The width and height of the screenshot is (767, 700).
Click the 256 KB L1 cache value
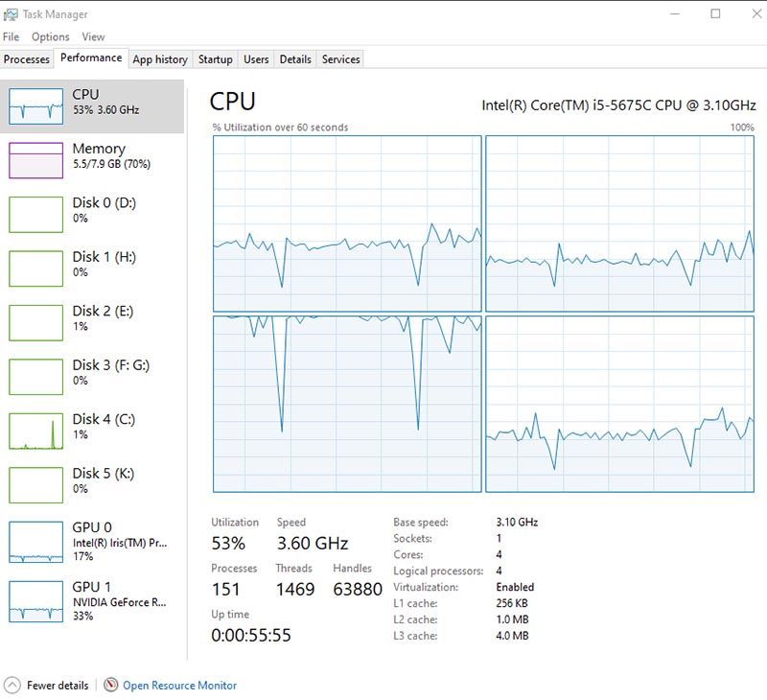coord(512,603)
